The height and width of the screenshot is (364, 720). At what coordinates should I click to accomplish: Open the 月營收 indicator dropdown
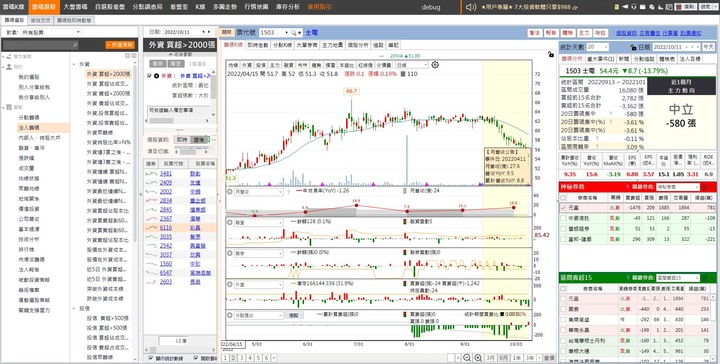259,192
